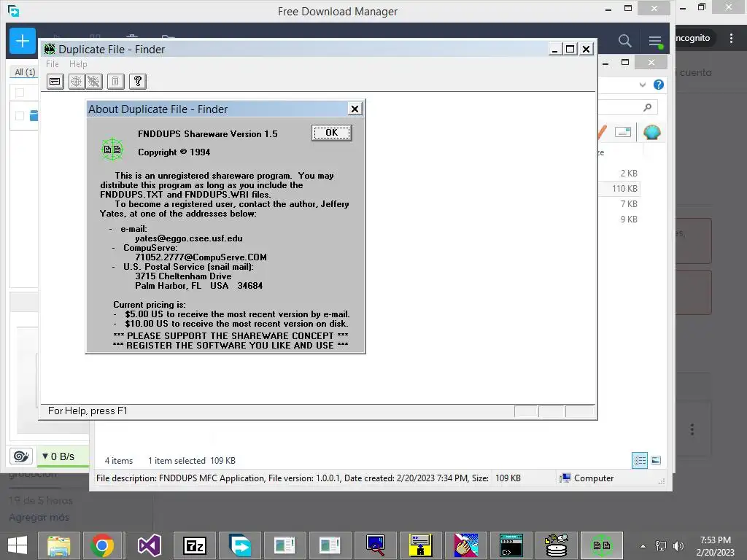
Task: Open the 0 B/s download speed dropdown
Action: 58,456
